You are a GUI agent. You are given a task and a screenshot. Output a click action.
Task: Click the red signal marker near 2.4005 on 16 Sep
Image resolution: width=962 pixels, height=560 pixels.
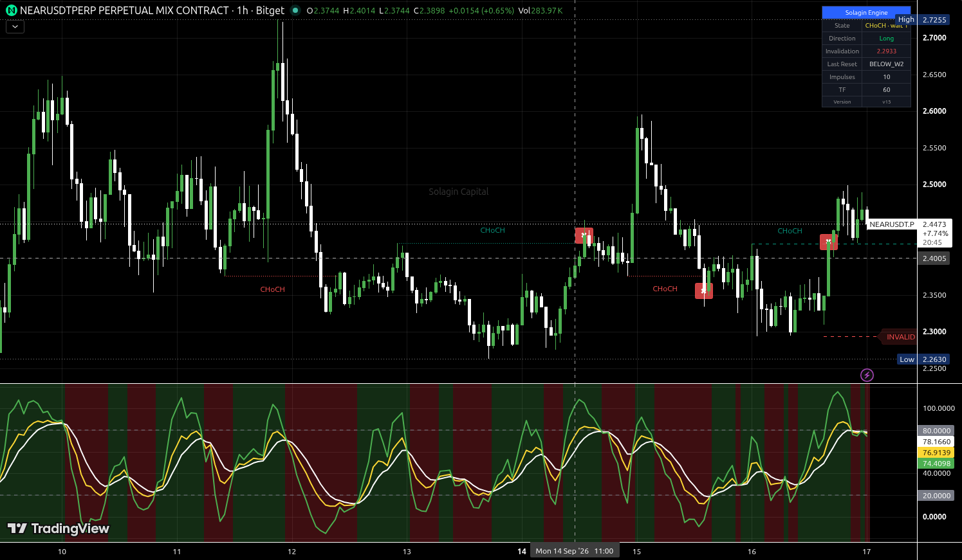(829, 242)
